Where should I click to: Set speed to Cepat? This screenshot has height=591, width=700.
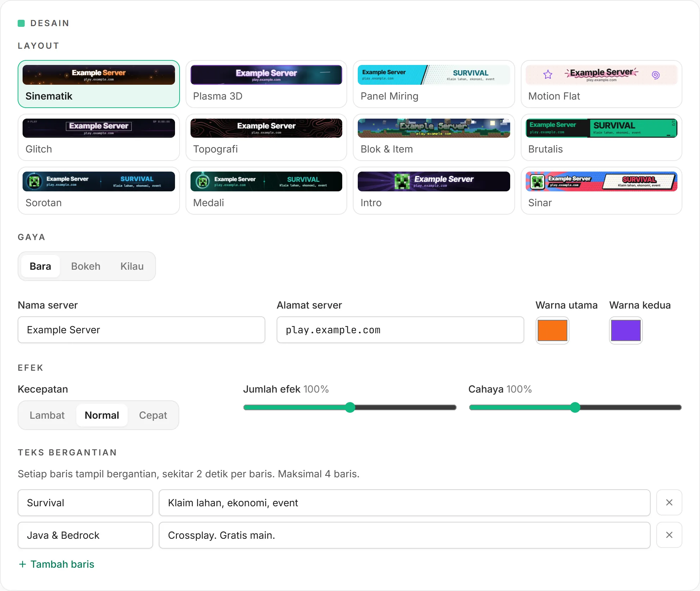(x=153, y=415)
